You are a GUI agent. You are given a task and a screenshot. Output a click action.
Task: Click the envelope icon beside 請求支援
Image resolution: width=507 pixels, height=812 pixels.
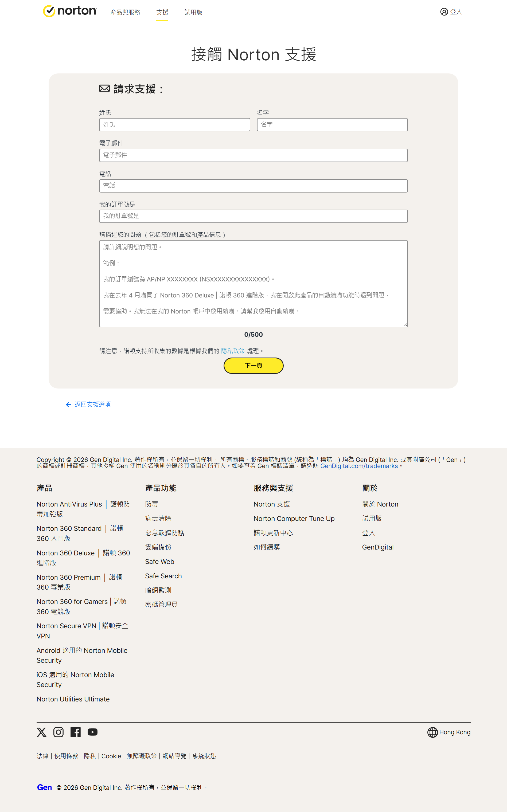point(104,89)
